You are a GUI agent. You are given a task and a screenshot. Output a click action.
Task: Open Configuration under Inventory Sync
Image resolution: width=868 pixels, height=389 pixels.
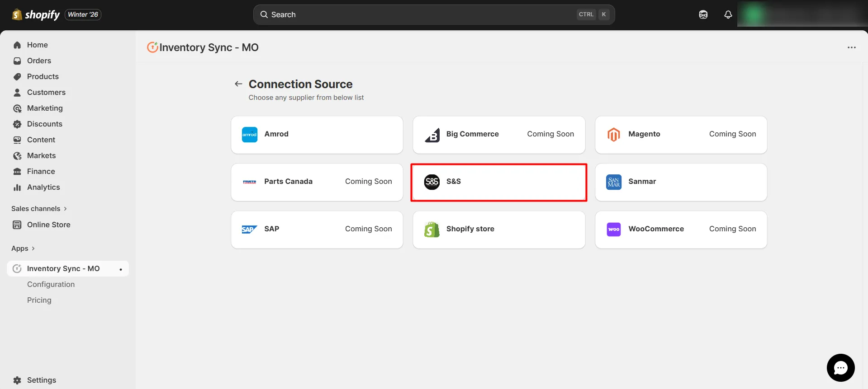[51, 284]
